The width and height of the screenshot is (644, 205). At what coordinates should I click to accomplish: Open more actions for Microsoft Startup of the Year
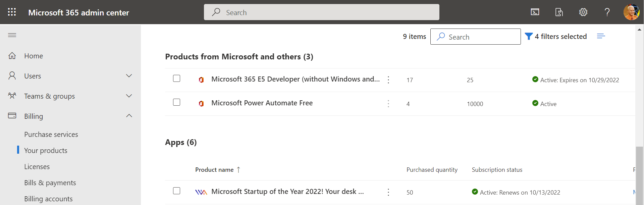pyautogui.click(x=388, y=192)
